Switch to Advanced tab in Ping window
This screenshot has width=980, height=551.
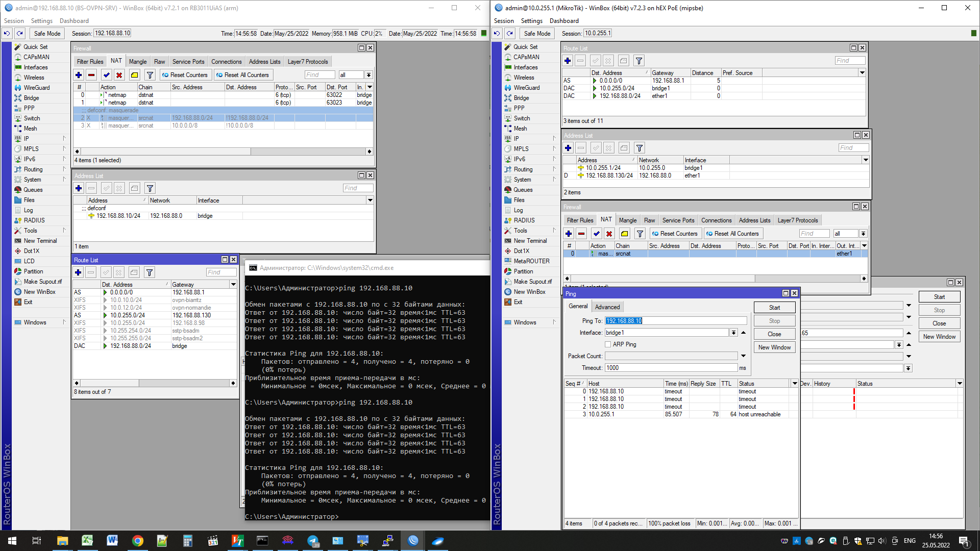tap(607, 307)
